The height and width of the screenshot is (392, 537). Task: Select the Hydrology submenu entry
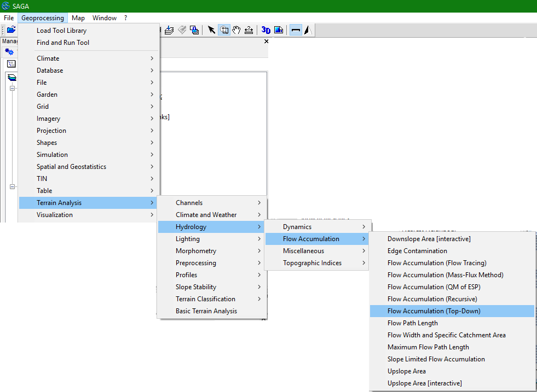[x=212, y=227]
